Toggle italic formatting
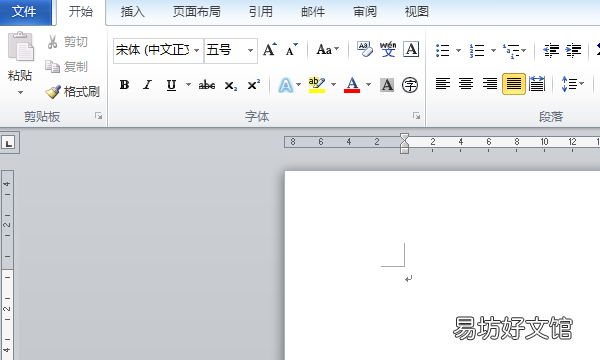This screenshot has height=360, width=600. tap(148, 85)
